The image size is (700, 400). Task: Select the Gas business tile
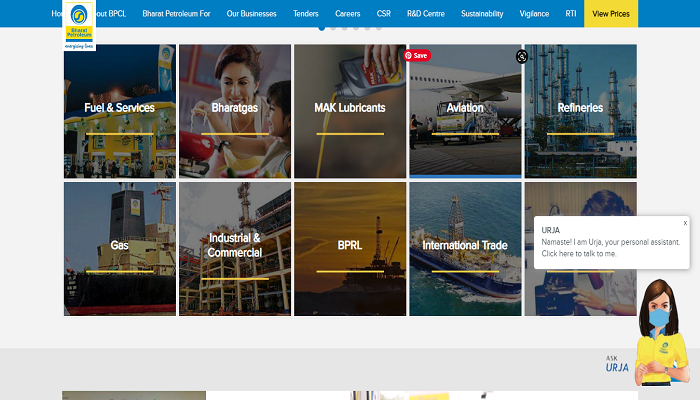pyautogui.click(x=119, y=248)
